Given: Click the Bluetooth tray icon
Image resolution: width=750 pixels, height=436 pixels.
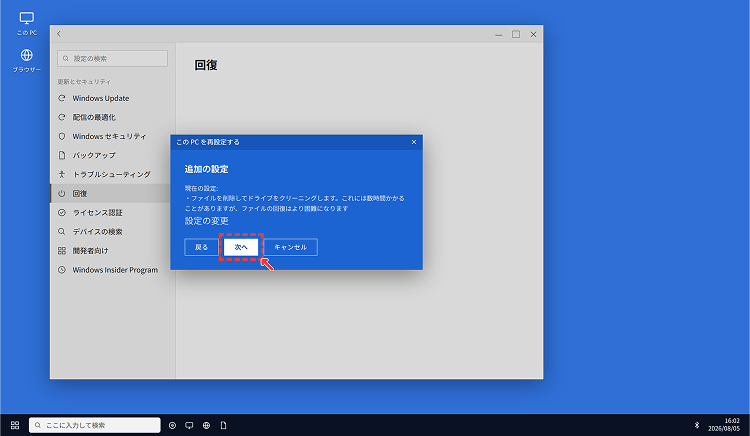Looking at the screenshot, I should coord(697,425).
